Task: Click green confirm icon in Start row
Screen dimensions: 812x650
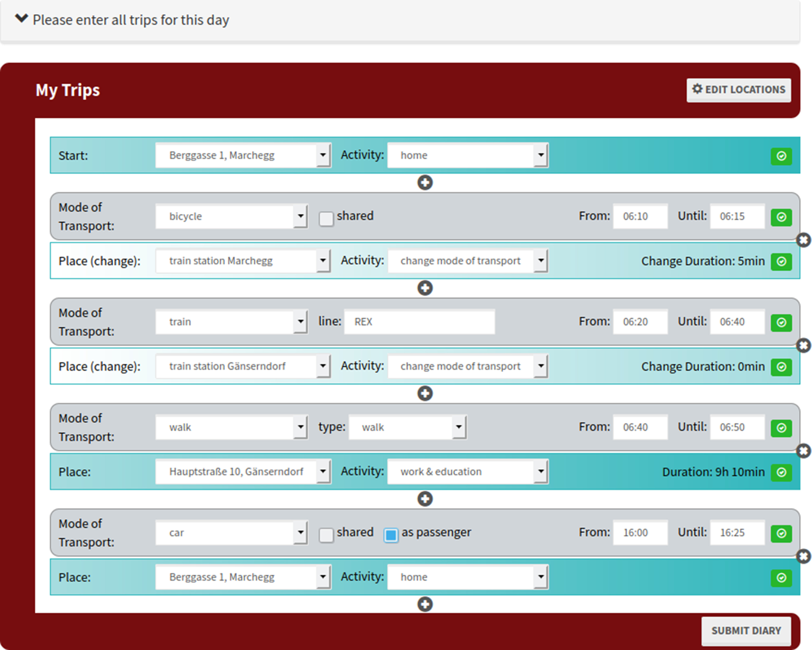Action: pos(781,156)
